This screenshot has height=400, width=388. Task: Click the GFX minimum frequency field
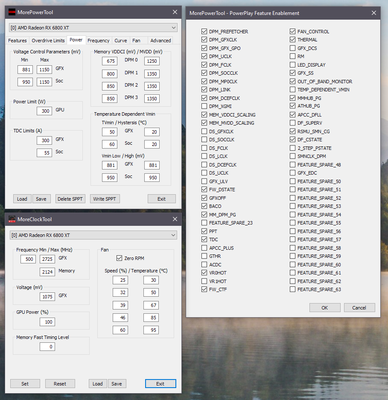[x=28, y=259]
